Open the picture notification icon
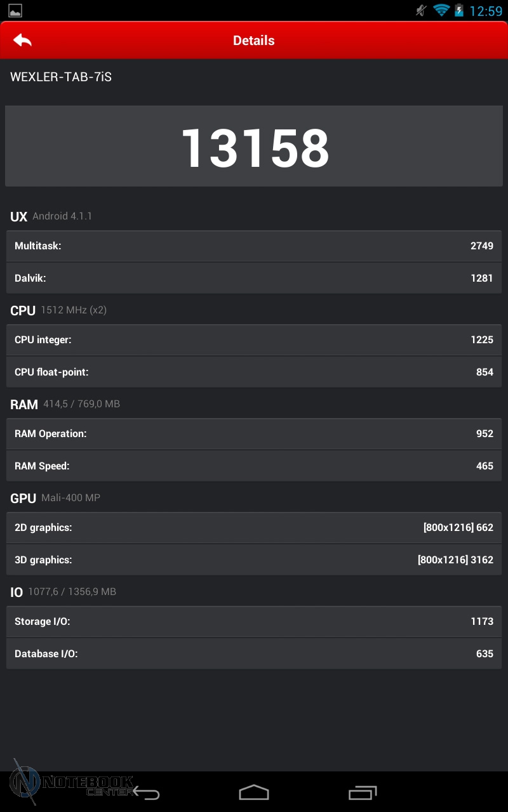This screenshot has width=508, height=812. coord(15,11)
